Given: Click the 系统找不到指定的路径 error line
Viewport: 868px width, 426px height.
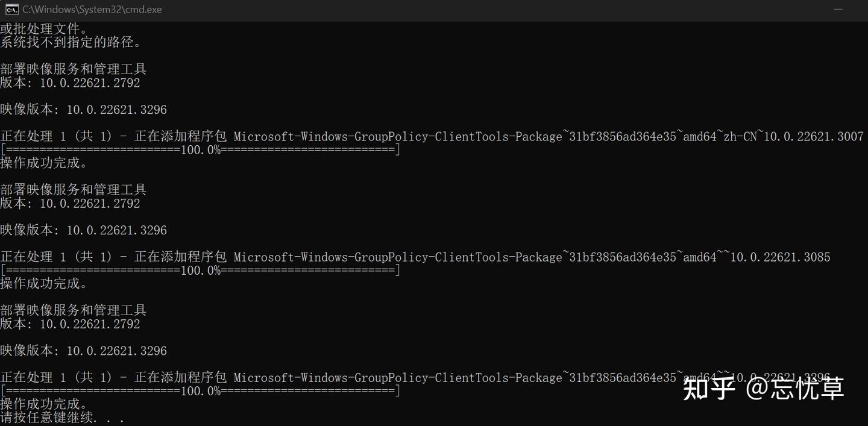Looking at the screenshot, I should coord(71,42).
